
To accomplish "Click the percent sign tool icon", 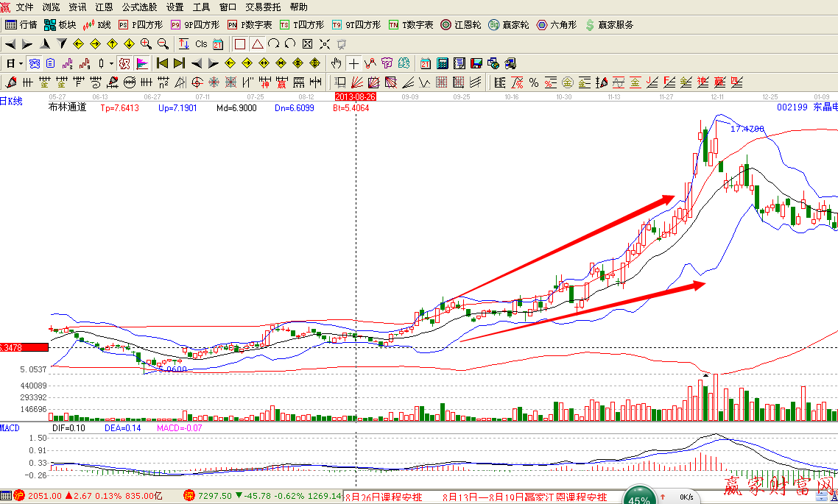I will (x=534, y=82).
